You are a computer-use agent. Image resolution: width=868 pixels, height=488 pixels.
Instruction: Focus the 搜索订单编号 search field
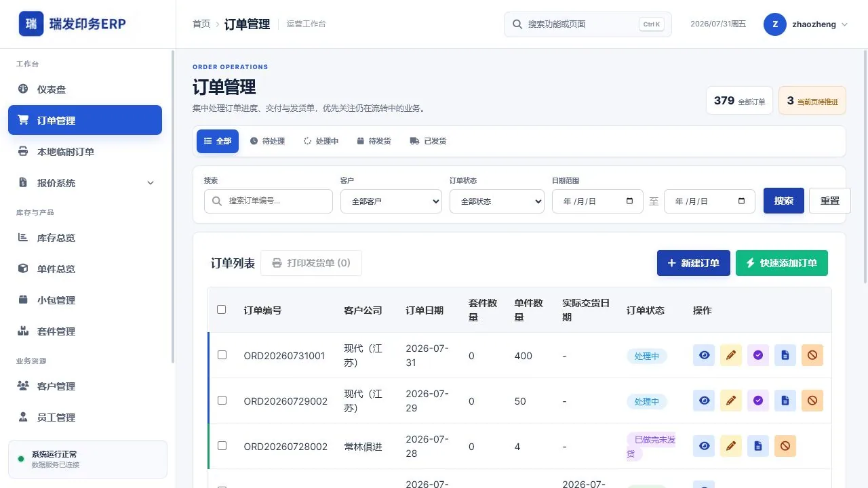pos(269,201)
